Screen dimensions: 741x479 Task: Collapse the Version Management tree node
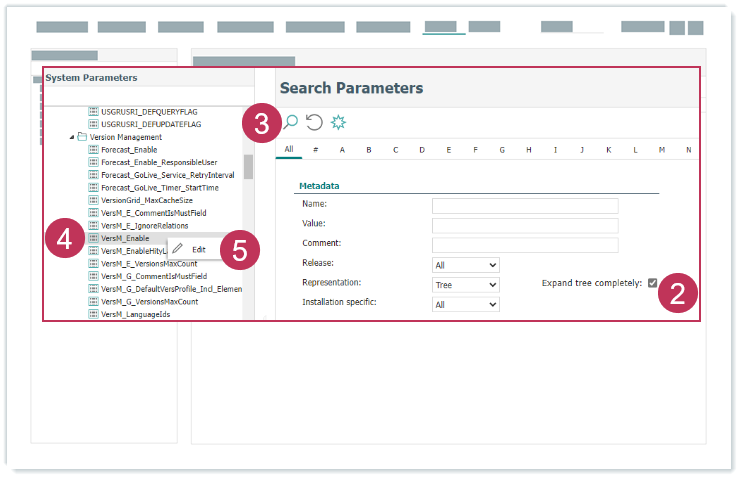[x=71, y=137]
